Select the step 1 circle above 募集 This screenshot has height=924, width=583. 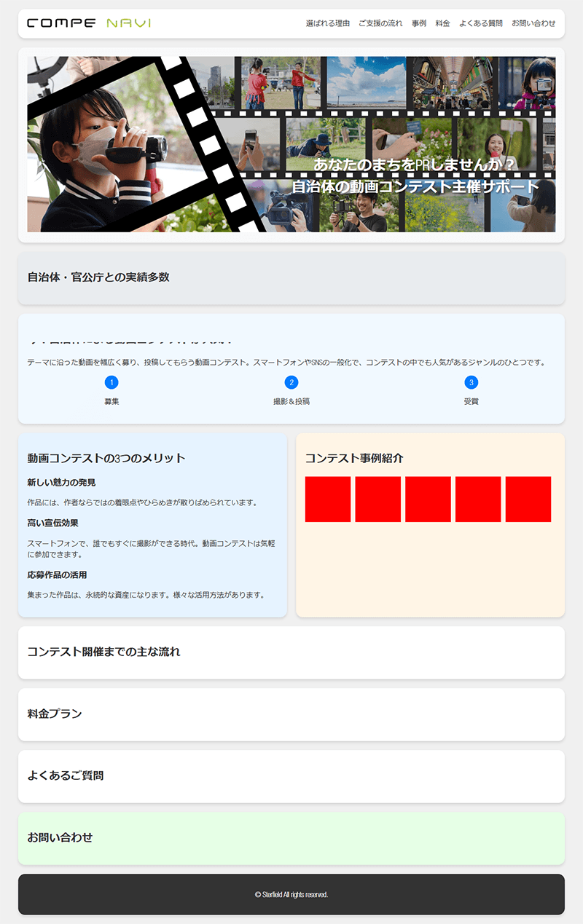(x=111, y=382)
